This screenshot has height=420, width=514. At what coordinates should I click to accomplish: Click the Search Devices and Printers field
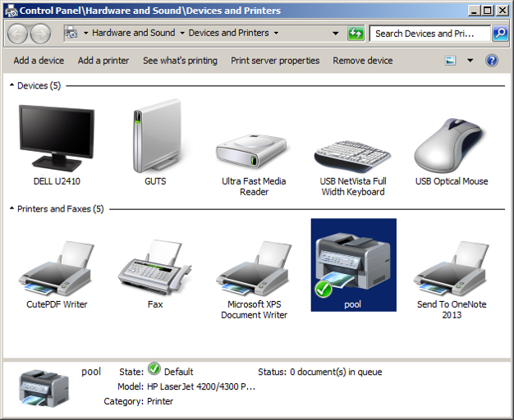click(430, 34)
